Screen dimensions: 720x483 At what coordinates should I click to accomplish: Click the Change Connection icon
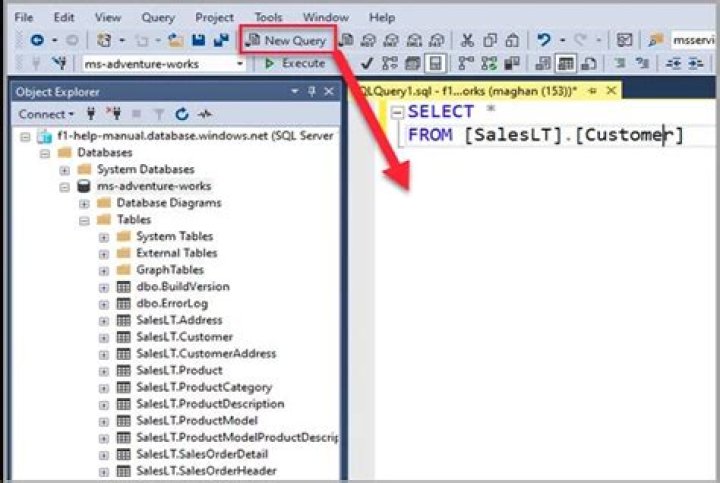point(59,63)
